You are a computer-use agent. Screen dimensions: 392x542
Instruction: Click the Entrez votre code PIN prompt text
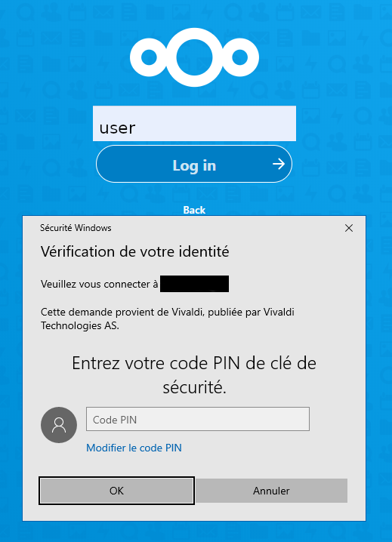point(194,375)
